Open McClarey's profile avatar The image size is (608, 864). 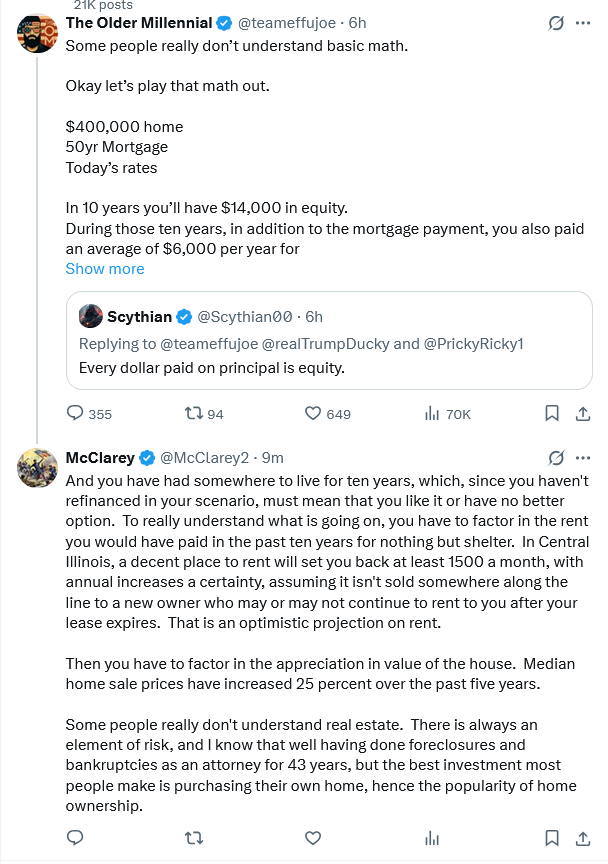tap(37, 468)
